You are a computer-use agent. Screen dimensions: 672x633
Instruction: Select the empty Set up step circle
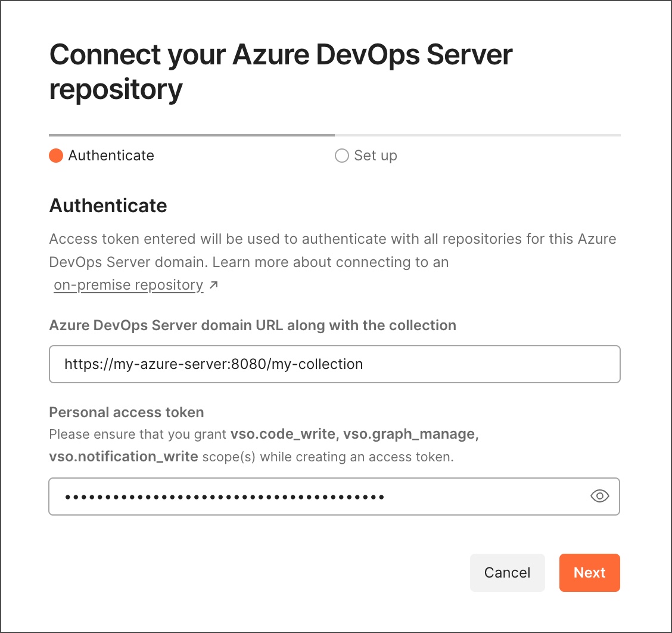pyautogui.click(x=342, y=156)
